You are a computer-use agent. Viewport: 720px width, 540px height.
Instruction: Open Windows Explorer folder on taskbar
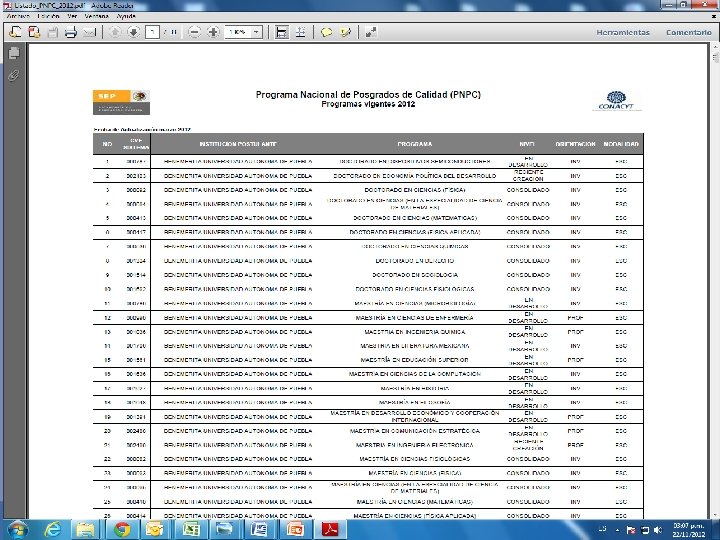[85, 530]
